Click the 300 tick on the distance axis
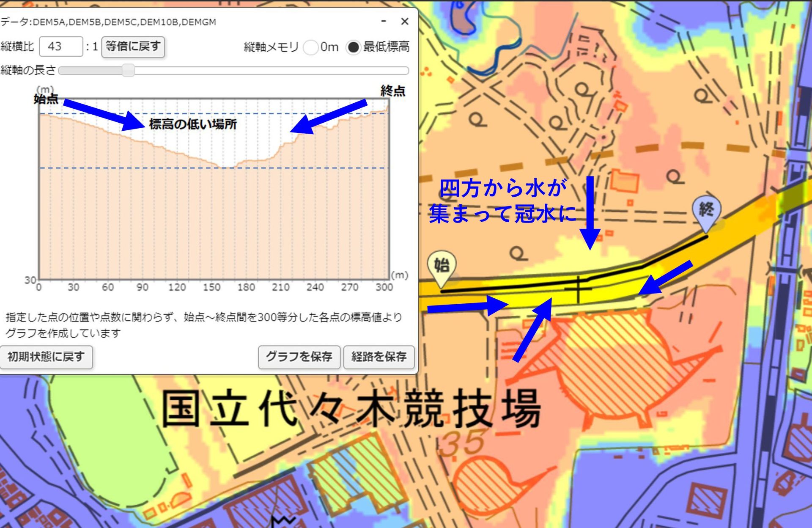 click(384, 287)
